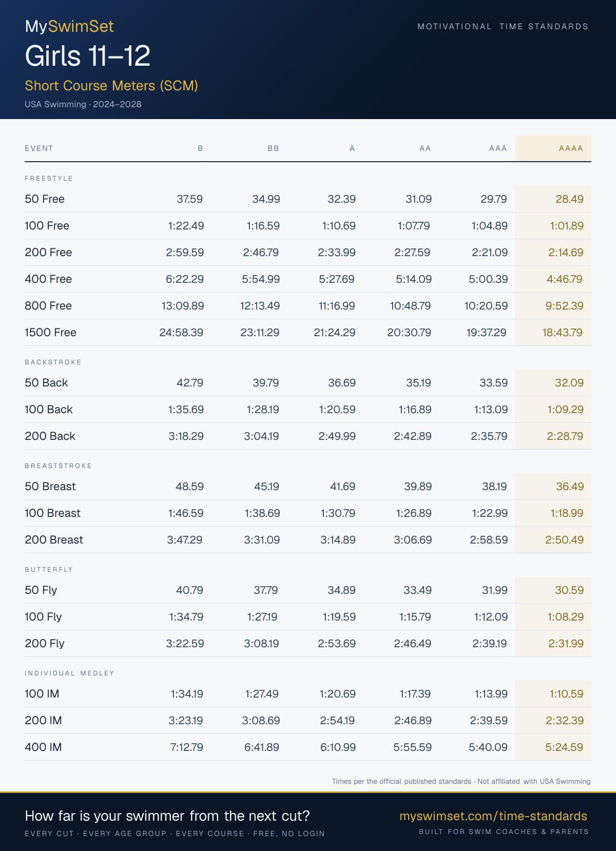
Task: Select the BUTTERFLY section heading
Action: coord(49,569)
